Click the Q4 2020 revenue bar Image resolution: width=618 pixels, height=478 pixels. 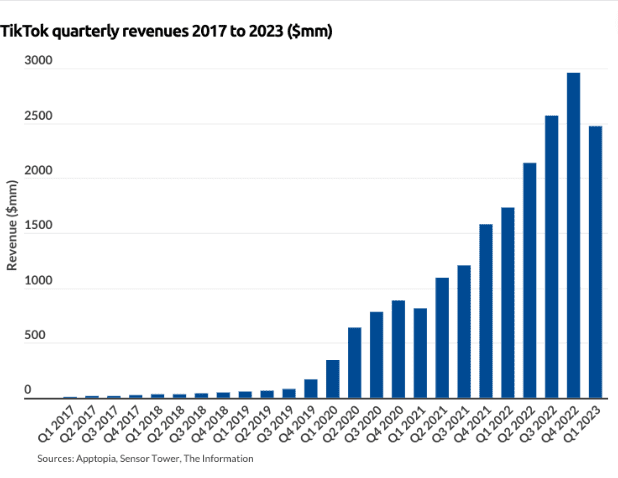[x=398, y=349]
